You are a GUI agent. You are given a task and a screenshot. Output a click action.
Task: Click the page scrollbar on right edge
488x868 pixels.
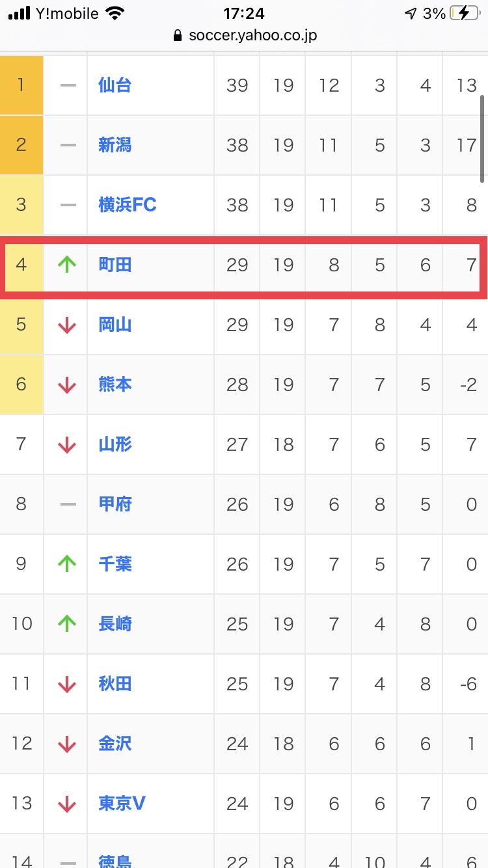click(482, 138)
